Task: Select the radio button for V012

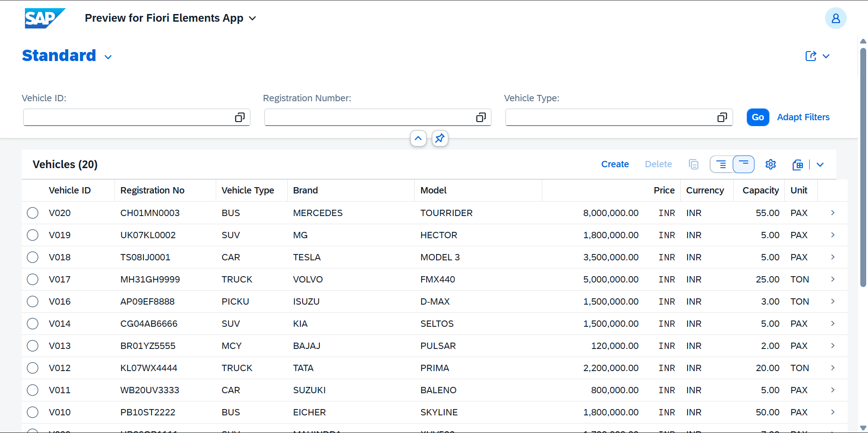Action: (33, 368)
